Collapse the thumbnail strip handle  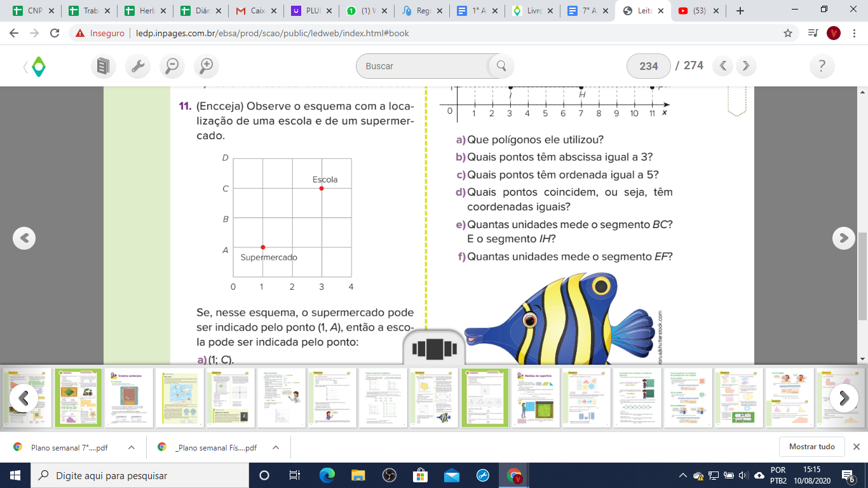434,348
